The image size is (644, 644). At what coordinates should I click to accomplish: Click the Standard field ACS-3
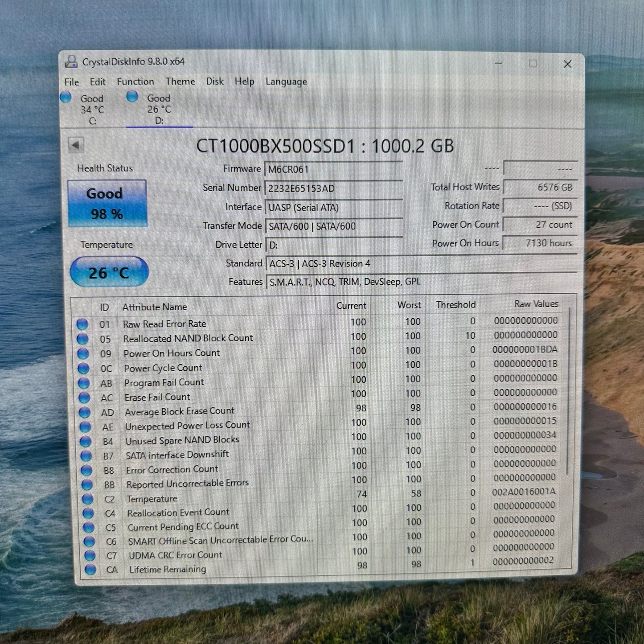pyautogui.click(x=422, y=263)
